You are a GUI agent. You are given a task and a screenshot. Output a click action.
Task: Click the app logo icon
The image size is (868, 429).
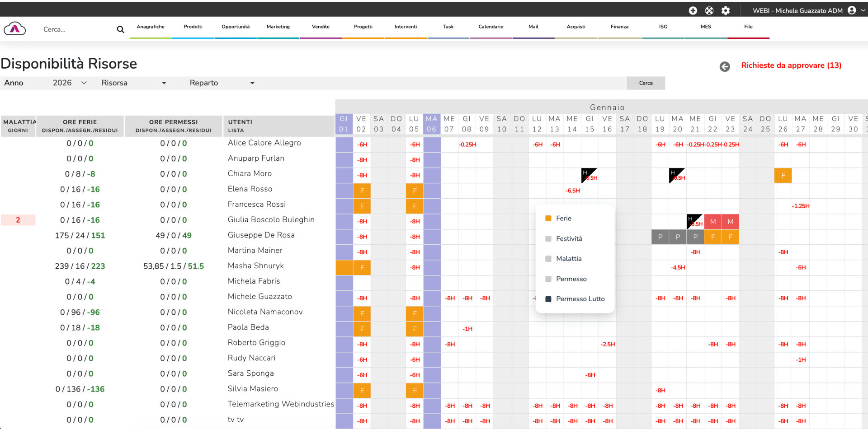pyautogui.click(x=15, y=29)
